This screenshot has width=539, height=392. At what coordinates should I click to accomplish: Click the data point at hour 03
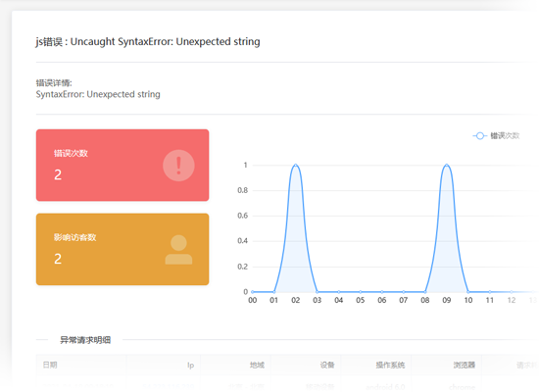(x=317, y=292)
